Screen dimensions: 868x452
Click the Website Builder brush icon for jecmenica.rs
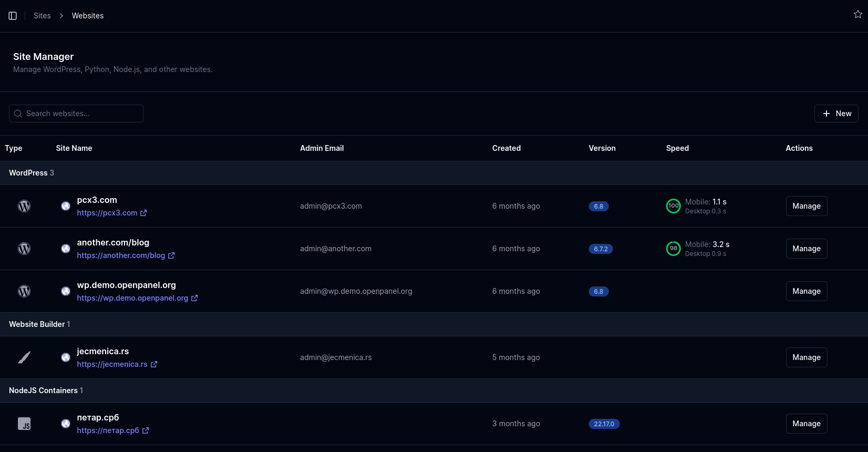(24, 357)
